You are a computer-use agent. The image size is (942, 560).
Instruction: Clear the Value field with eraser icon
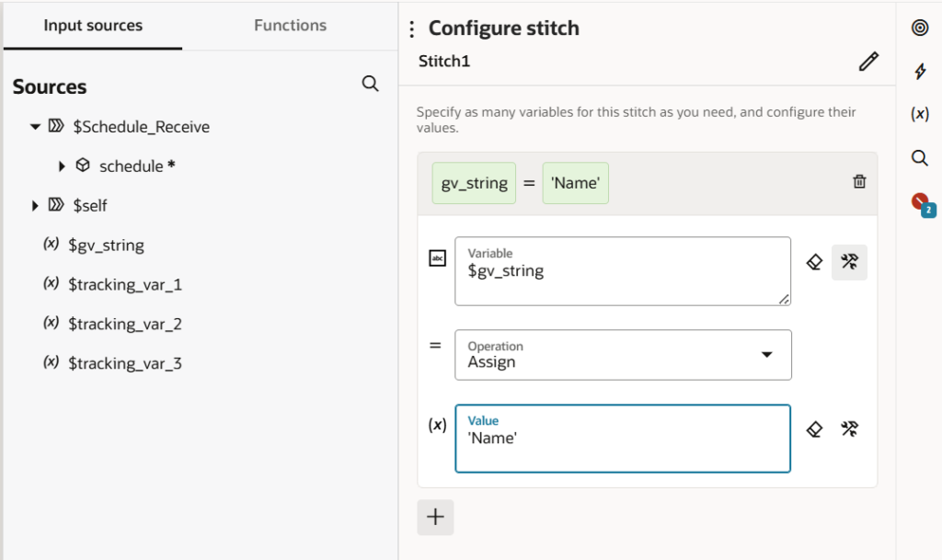tap(814, 429)
